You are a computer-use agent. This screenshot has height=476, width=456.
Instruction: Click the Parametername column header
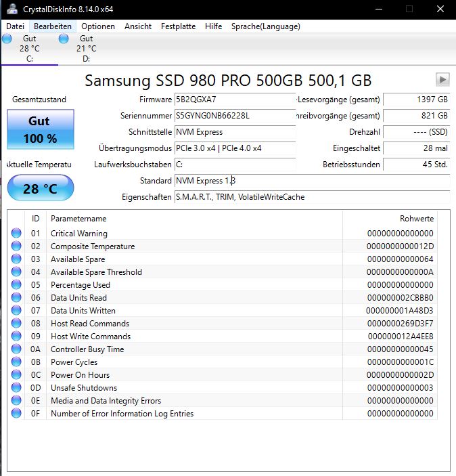(x=194, y=219)
